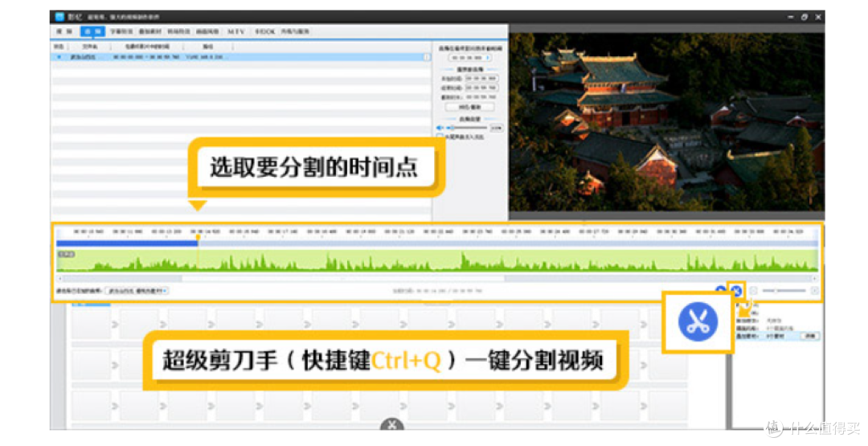
Task: Open the 升级与服务 tab
Action: click(295, 31)
